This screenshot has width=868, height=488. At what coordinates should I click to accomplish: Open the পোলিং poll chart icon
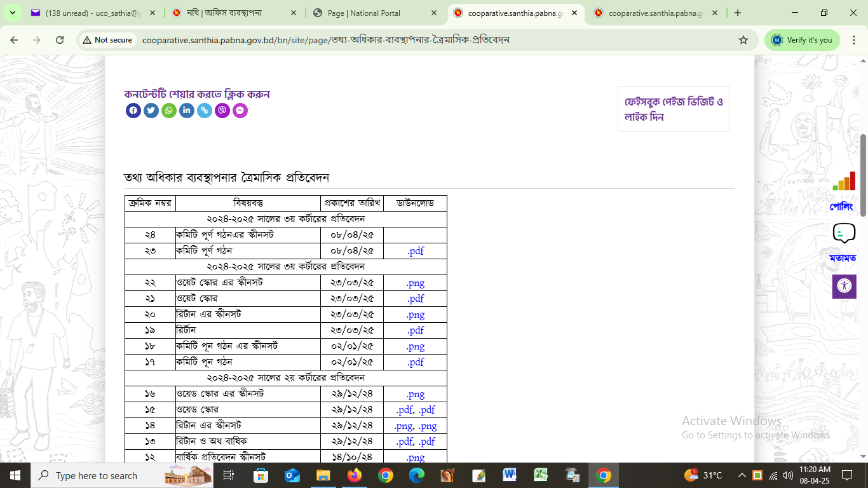click(x=844, y=182)
